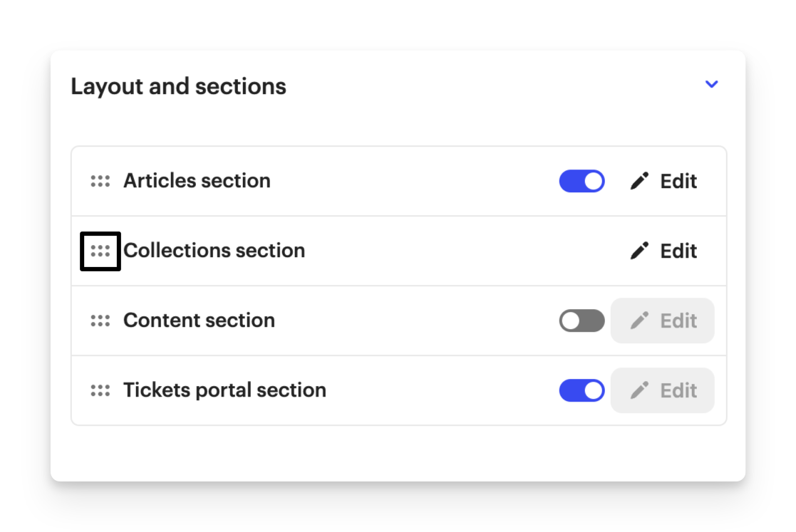Turn off the Tickets portal section toggle

click(x=582, y=390)
